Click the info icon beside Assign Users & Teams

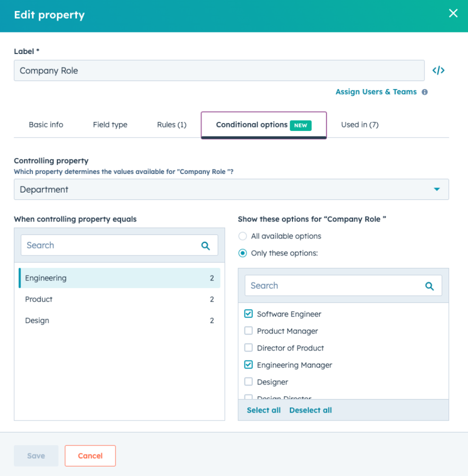tap(424, 92)
